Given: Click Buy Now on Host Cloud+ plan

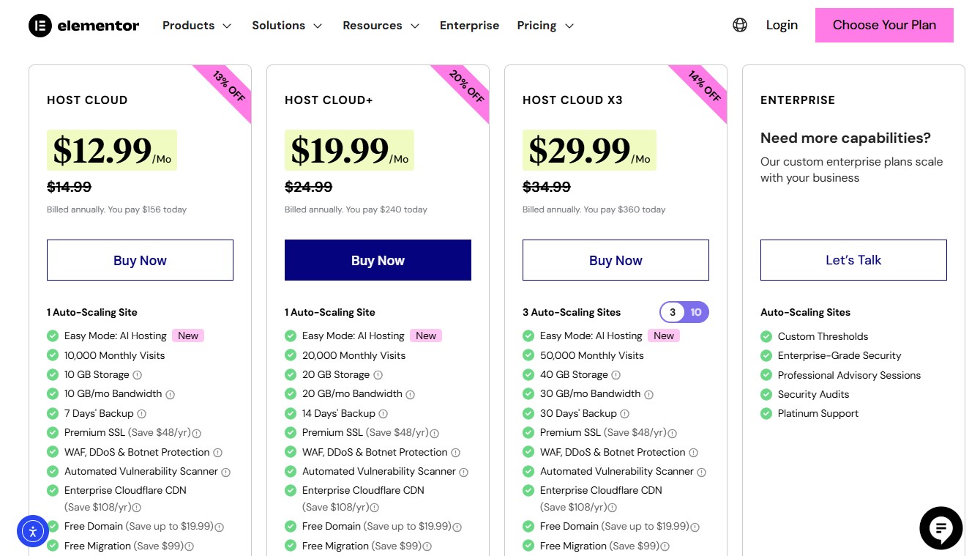Looking at the screenshot, I should [x=378, y=260].
